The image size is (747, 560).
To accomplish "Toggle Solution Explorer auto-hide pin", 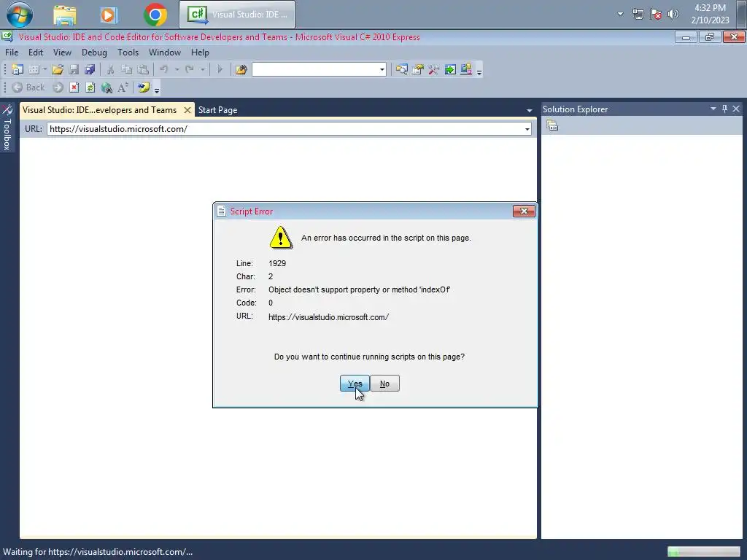I will [724, 109].
